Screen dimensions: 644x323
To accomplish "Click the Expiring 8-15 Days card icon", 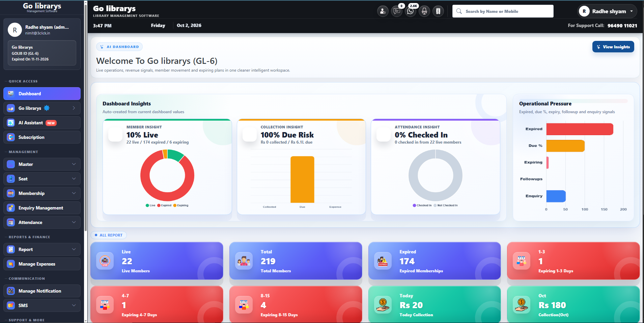I will coord(244,305).
